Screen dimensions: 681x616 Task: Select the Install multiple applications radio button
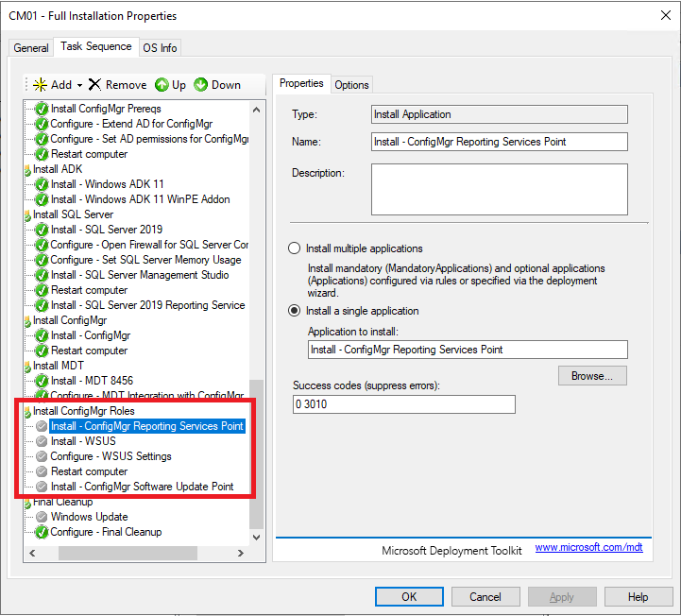coord(294,248)
